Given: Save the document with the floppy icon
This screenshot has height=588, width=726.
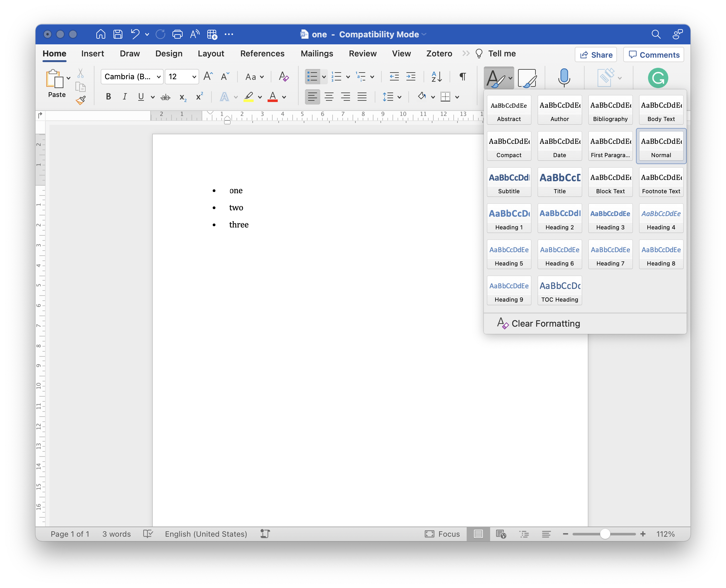Looking at the screenshot, I should [118, 34].
